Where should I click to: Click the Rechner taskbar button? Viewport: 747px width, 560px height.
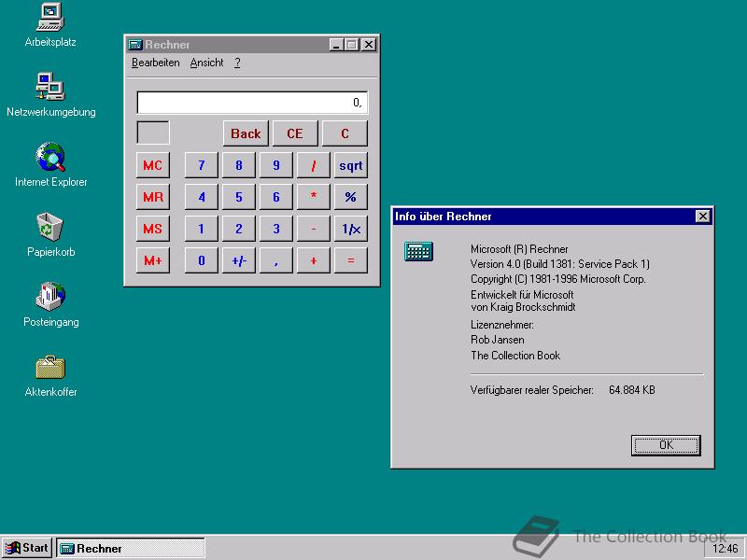click(131, 548)
